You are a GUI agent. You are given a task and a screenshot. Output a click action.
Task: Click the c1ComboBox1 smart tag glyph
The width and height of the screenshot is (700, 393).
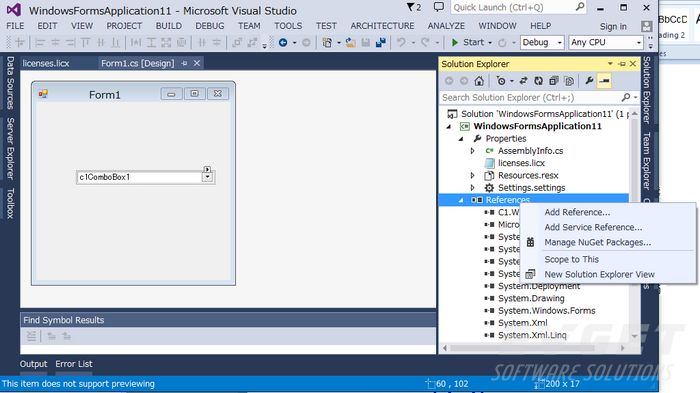(207, 169)
